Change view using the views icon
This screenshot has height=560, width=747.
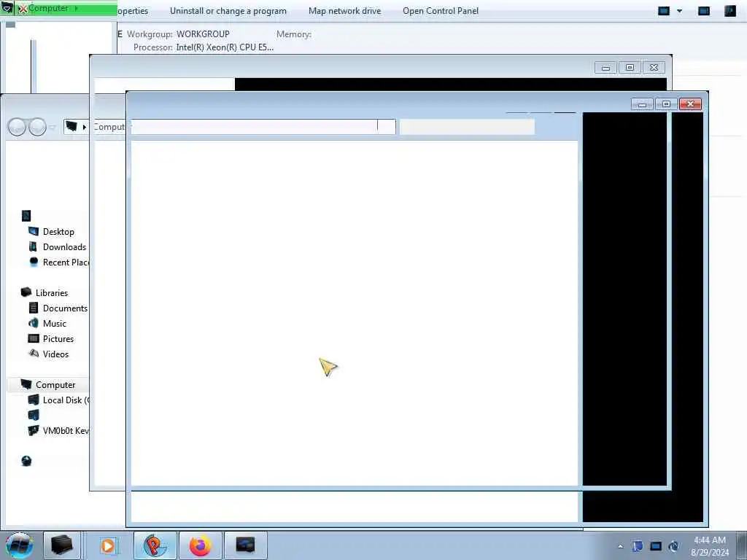tap(664, 11)
